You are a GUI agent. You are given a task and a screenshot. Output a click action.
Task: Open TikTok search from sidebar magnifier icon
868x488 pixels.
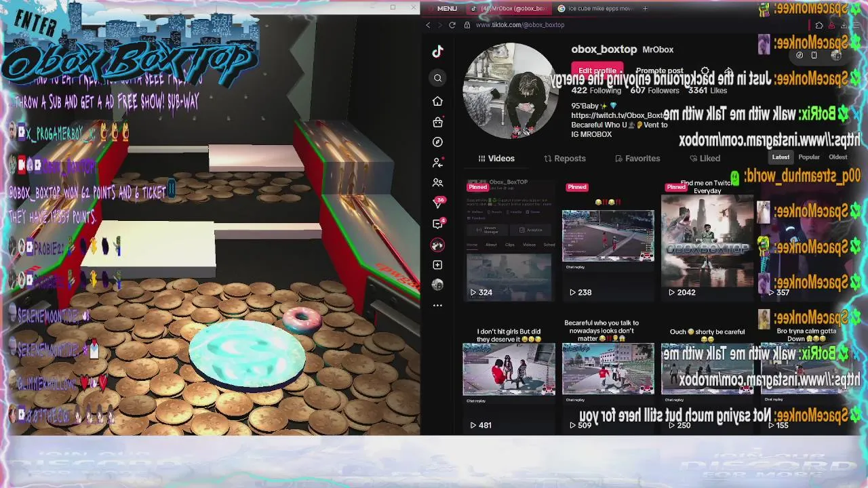[x=437, y=78]
